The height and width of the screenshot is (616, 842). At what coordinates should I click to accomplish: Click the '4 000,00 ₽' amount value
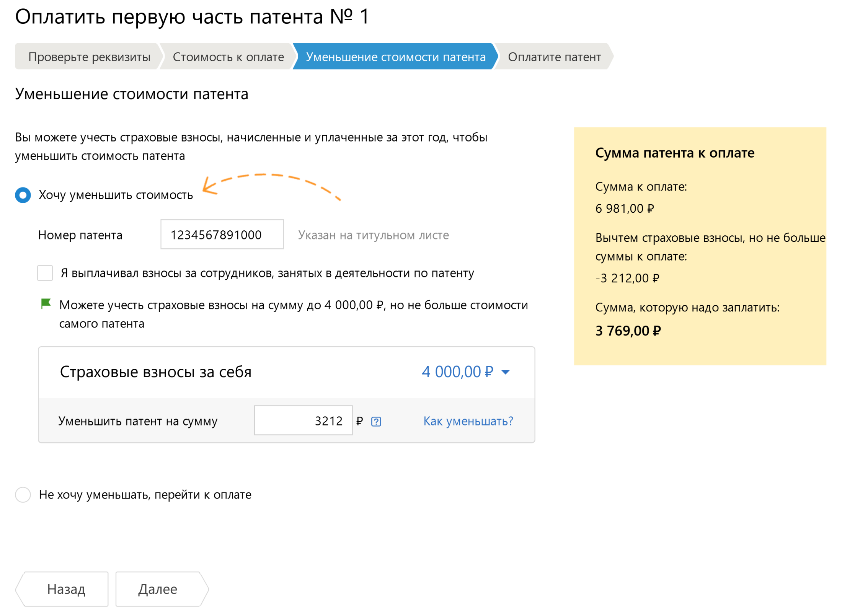click(457, 372)
